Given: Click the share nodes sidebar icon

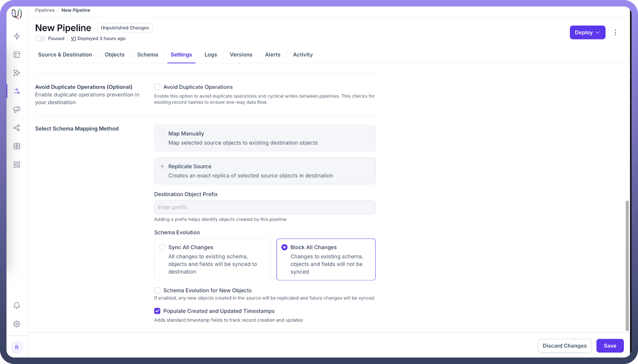Looking at the screenshot, I should coord(17,128).
